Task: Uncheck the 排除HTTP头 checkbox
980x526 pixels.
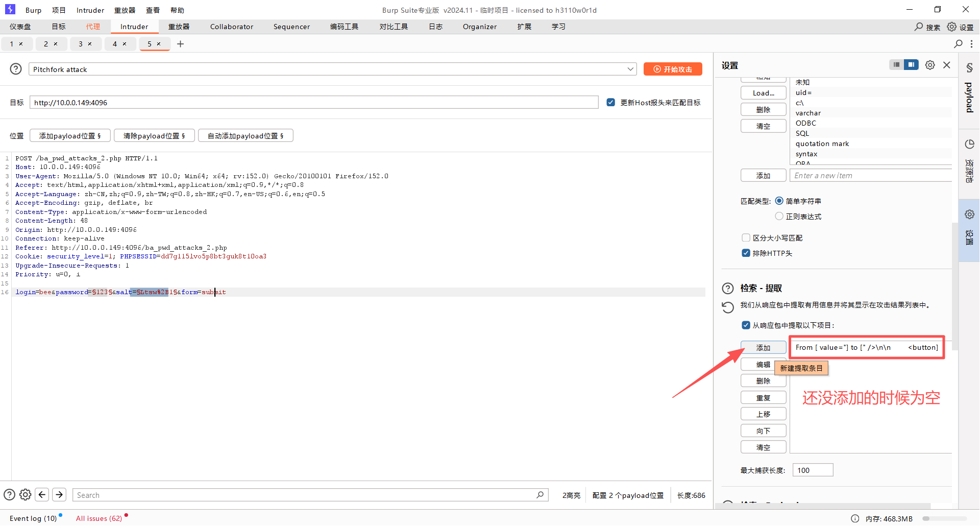Action: point(746,253)
